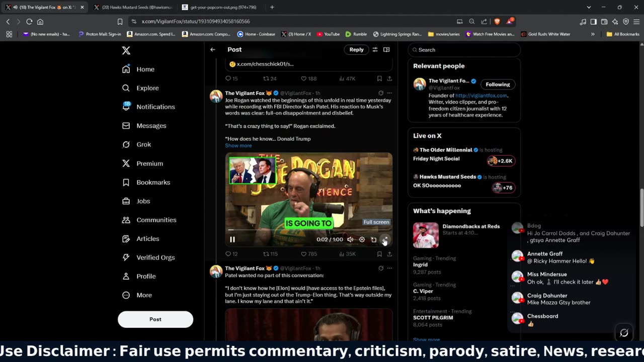Go back with the Post arrow
Viewport: 644px width, 362px height.
[x=213, y=50]
